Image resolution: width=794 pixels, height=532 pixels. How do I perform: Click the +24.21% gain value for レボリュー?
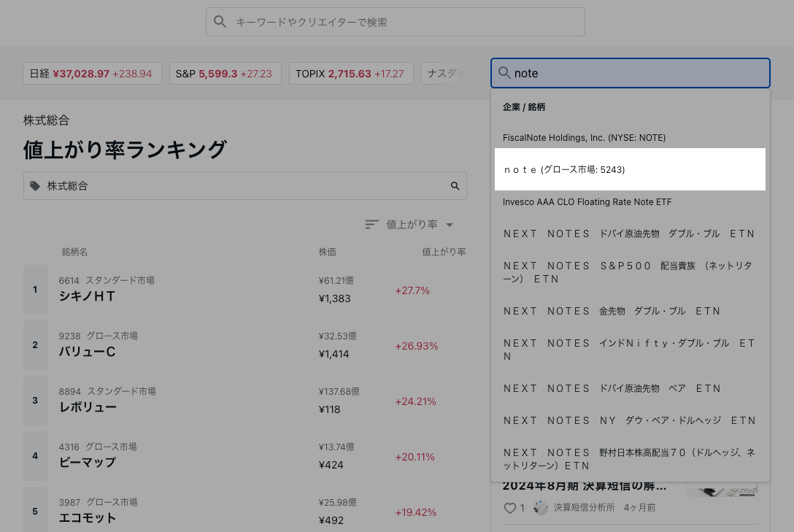click(x=415, y=401)
